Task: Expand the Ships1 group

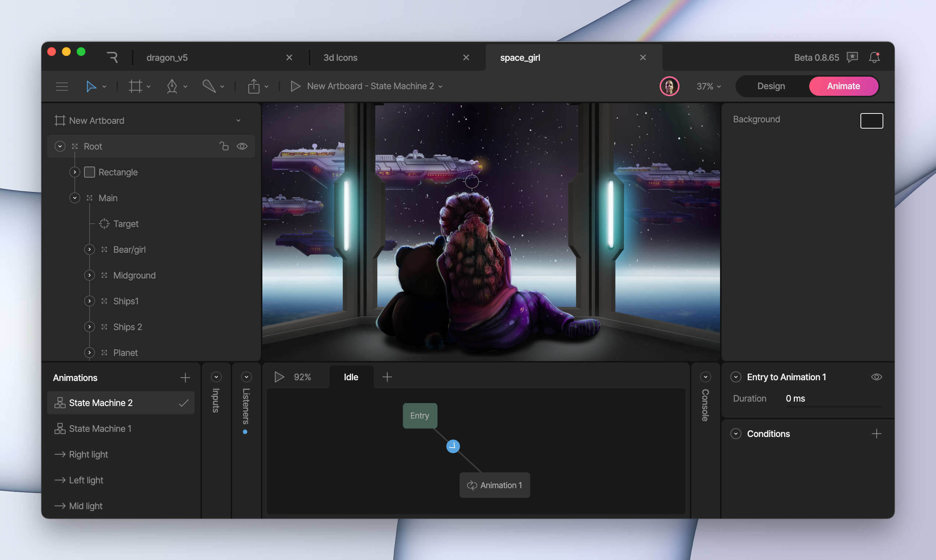Action: (90, 301)
